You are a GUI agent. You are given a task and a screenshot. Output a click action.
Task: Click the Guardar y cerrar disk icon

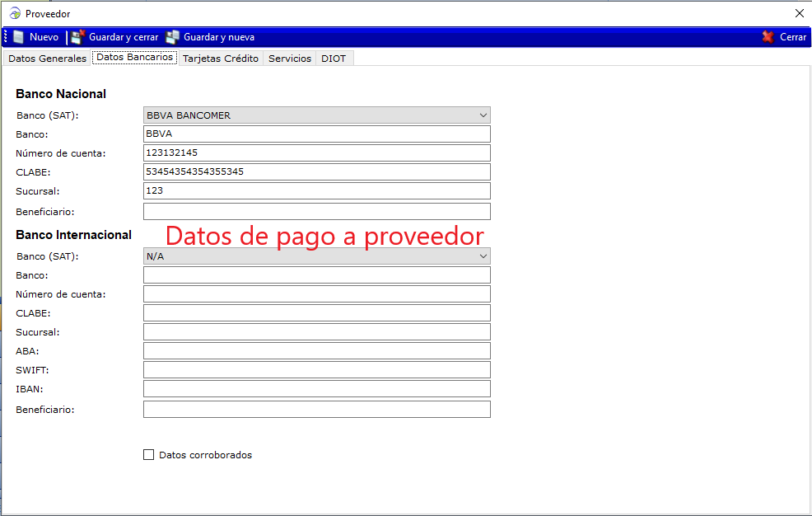[78, 37]
